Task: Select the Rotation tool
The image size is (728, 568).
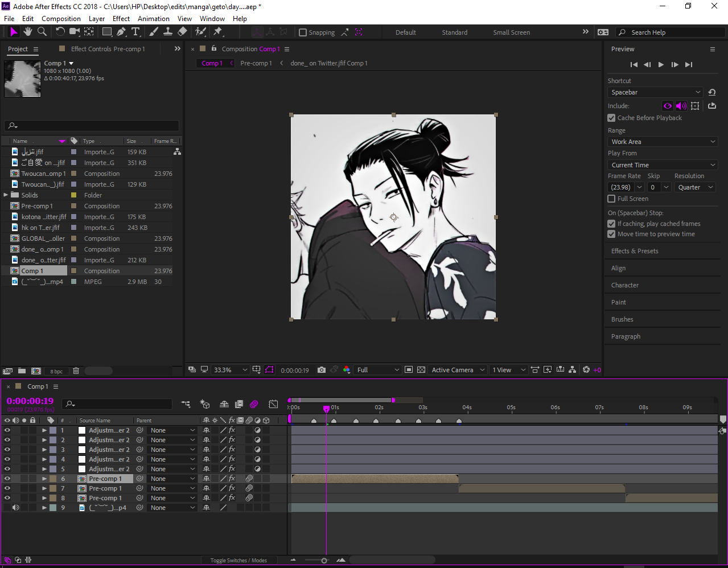Action: pos(60,32)
